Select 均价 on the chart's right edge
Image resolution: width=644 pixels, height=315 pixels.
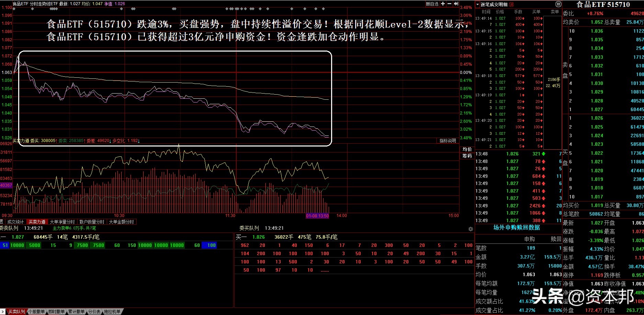click(466, 149)
